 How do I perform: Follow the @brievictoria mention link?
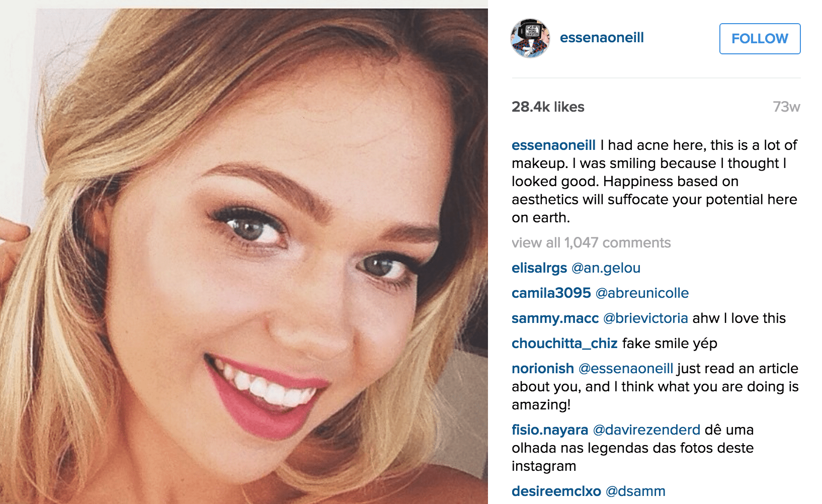[645, 318]
